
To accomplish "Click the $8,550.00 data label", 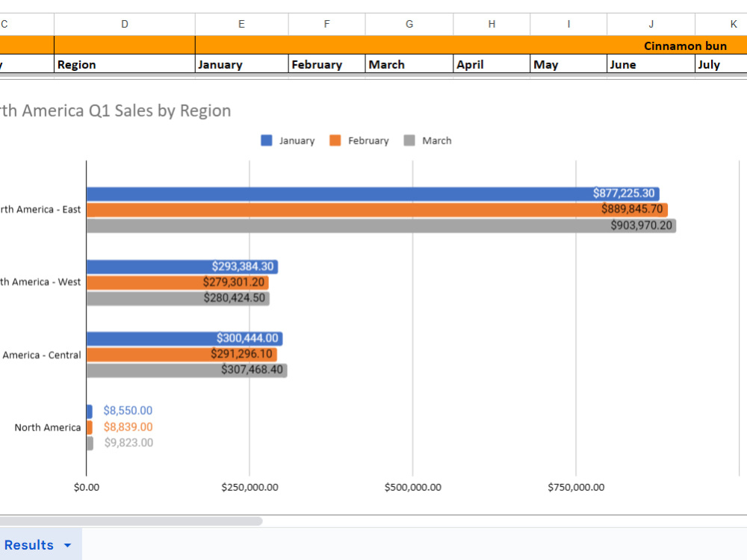I will [x=128, y=411].
